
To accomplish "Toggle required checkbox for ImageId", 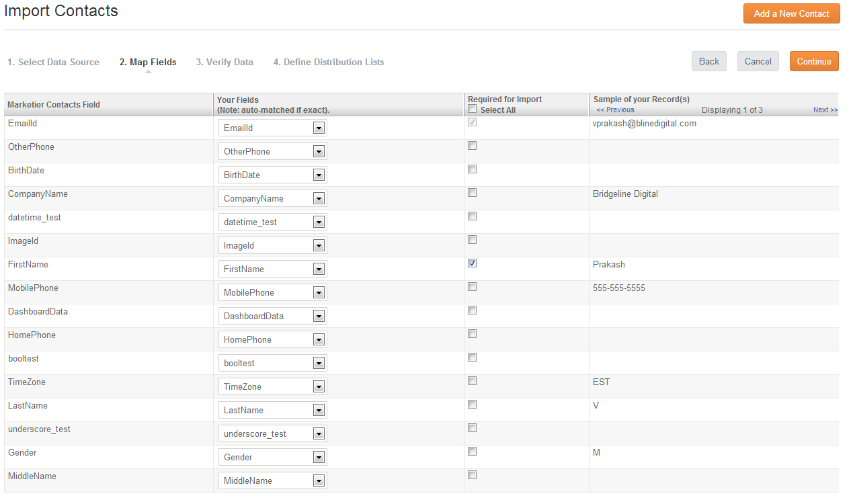I will tap(473, 240).
